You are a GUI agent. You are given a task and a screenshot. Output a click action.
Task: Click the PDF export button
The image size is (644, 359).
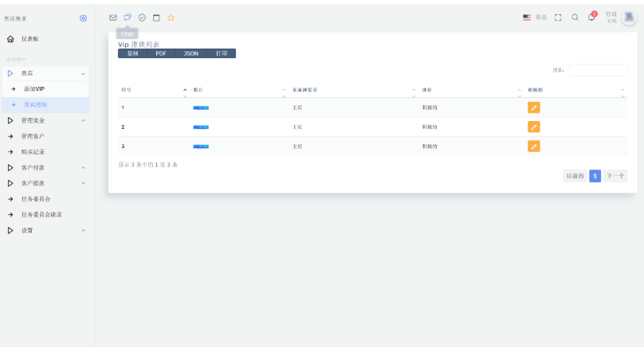tap(161, 53)
